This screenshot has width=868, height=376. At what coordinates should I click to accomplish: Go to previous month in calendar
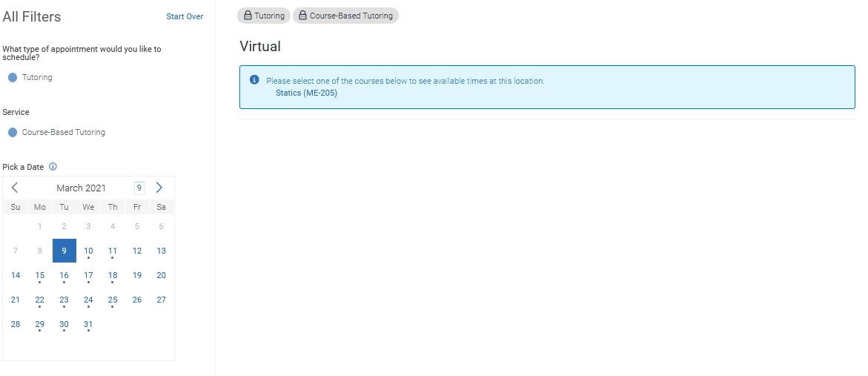point(15,188)
